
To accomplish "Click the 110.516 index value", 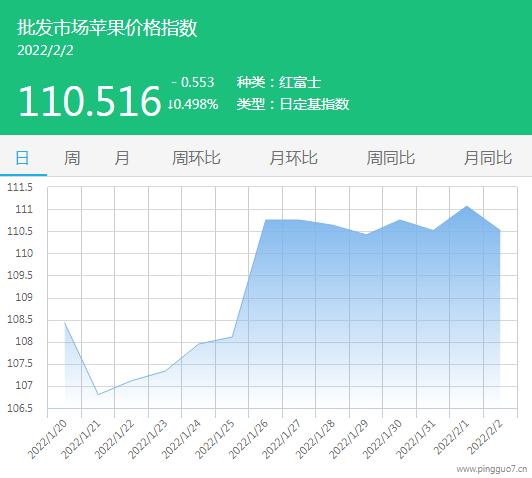I will pos(90,101).
